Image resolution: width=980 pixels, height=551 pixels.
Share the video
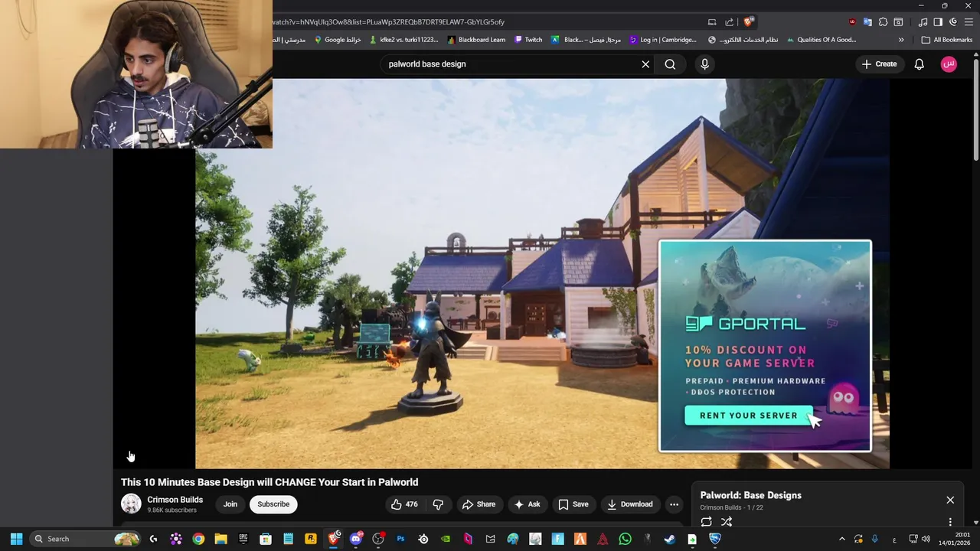tap(479, 504)
